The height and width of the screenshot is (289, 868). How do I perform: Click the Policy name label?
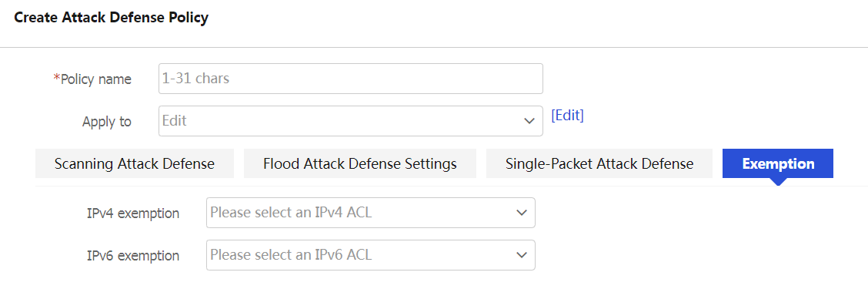point(95,79)
